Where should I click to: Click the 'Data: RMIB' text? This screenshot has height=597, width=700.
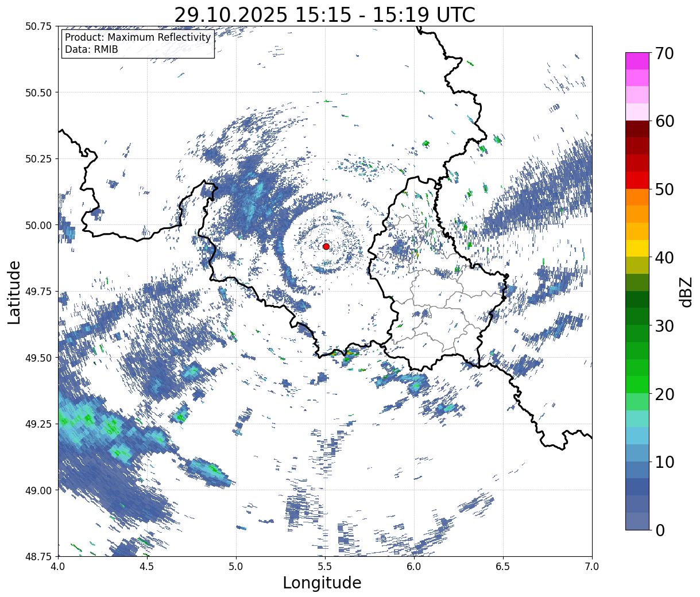pyautogui.click(x=91, y=49)
